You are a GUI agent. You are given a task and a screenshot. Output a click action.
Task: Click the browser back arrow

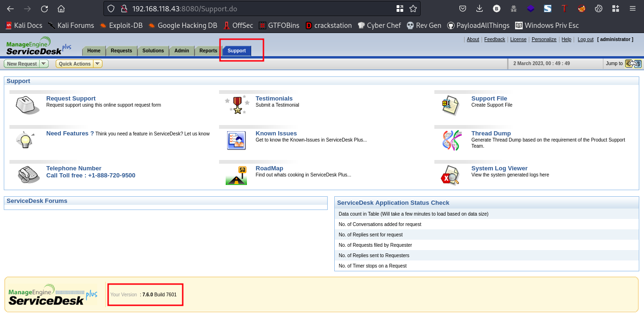(10, 8)
